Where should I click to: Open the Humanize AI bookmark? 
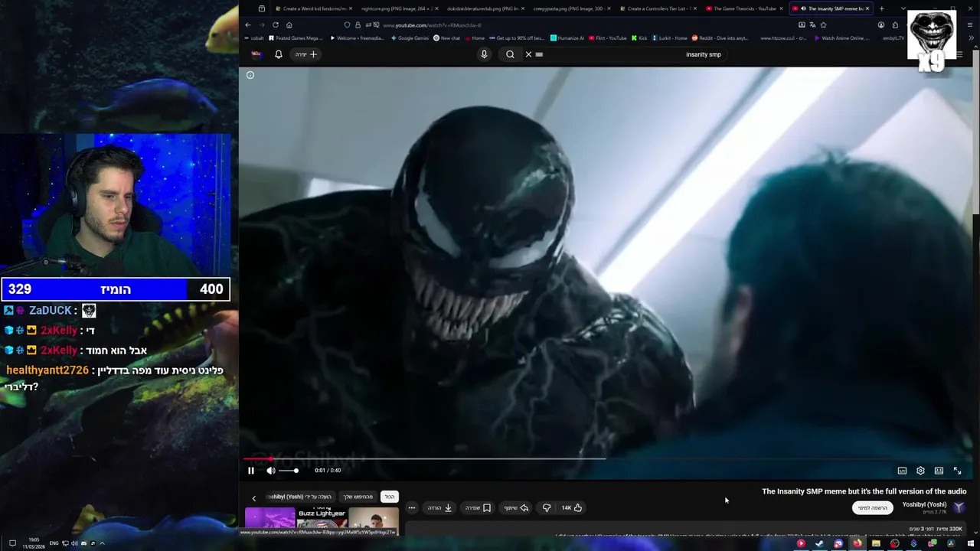(567, 38)
